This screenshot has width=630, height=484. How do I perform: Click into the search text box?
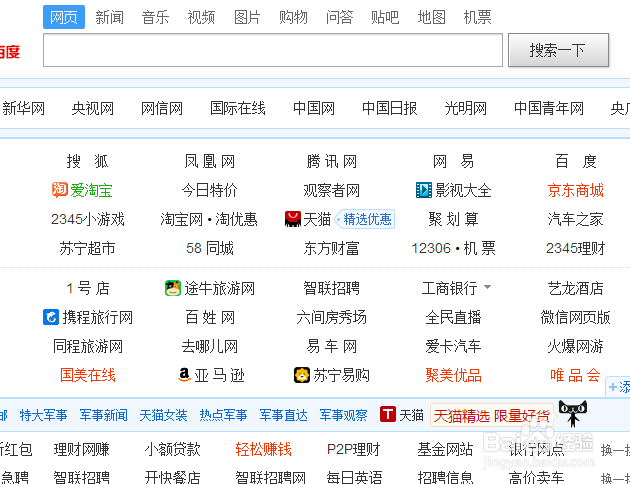[273, 50]
